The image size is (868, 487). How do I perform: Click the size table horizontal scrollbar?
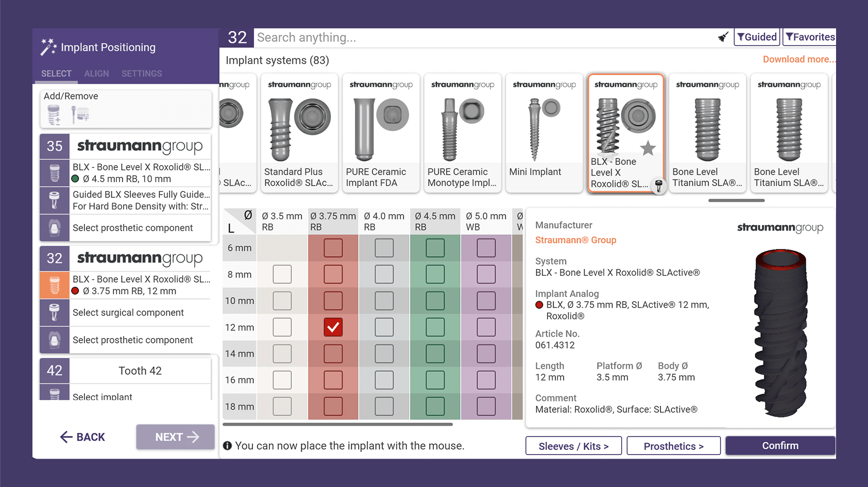[337, 425]
